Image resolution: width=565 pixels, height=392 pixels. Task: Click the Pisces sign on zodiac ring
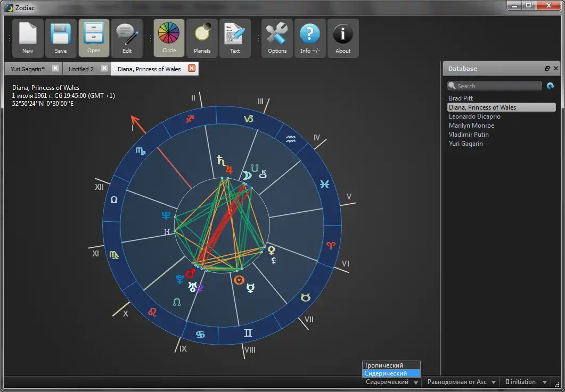point(325,184)
